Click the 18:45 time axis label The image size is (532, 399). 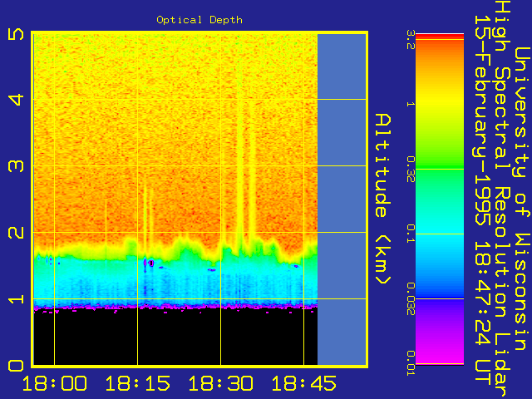pos(304,383)
